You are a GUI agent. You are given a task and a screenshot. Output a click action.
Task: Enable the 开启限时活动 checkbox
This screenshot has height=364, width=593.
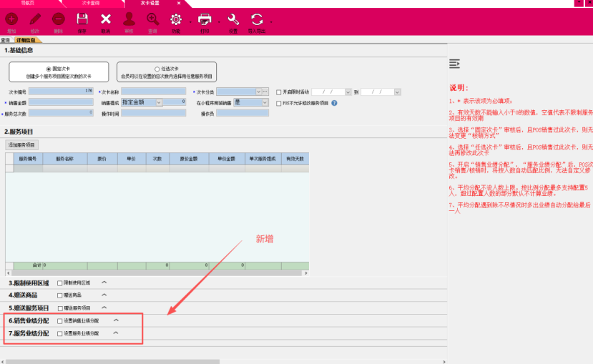[279, 92]
